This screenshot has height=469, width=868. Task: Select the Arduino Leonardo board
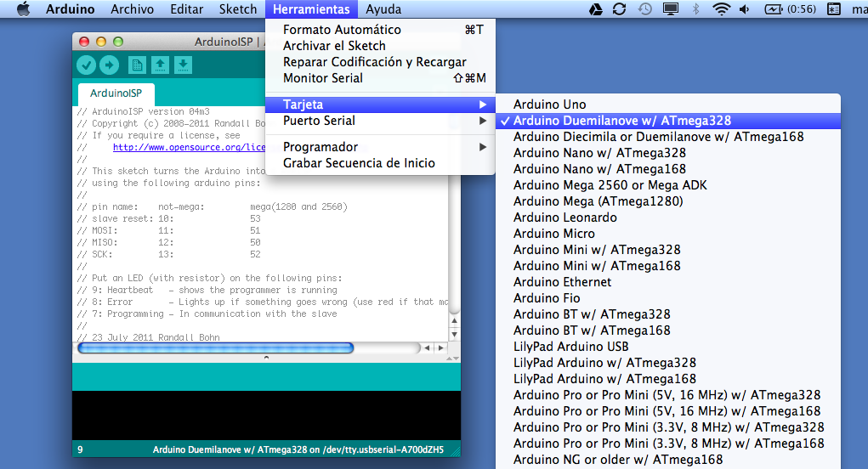coord(668,218)
